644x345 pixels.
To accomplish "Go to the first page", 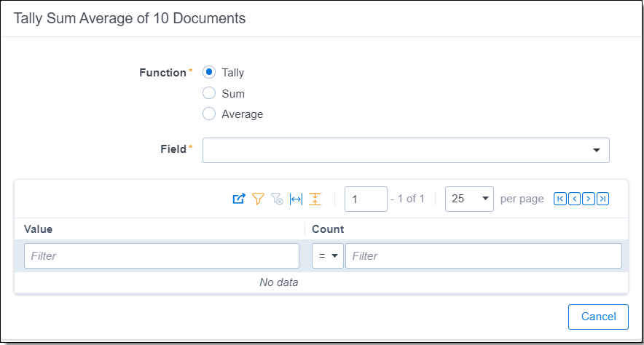I will pos(559,199).
